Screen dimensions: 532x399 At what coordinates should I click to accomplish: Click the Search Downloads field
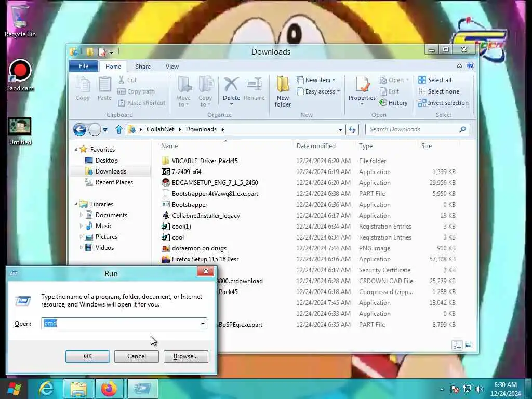click(417, 129)
